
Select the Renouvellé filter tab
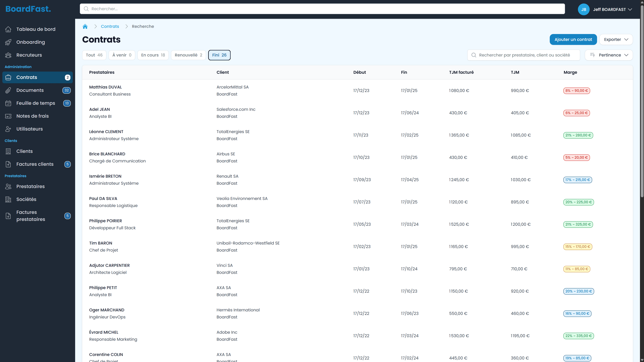coord(188,55)
